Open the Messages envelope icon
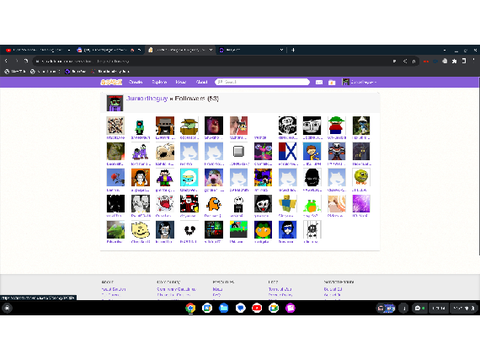Viewport: 480px width, 360px height. [x=319, y=82]
